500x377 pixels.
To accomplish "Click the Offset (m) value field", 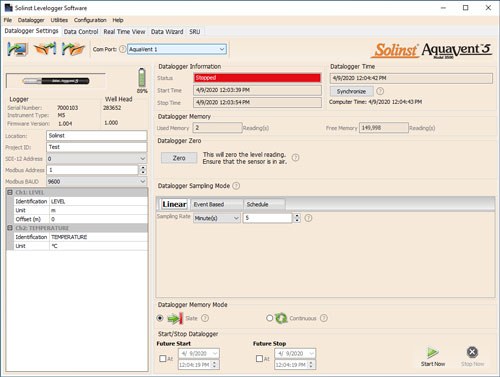I will (x=99, y=219).
